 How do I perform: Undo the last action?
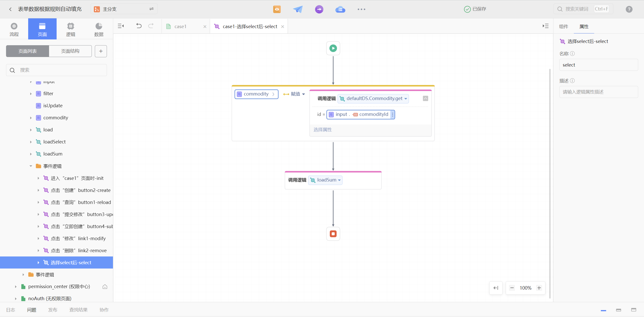139,26
